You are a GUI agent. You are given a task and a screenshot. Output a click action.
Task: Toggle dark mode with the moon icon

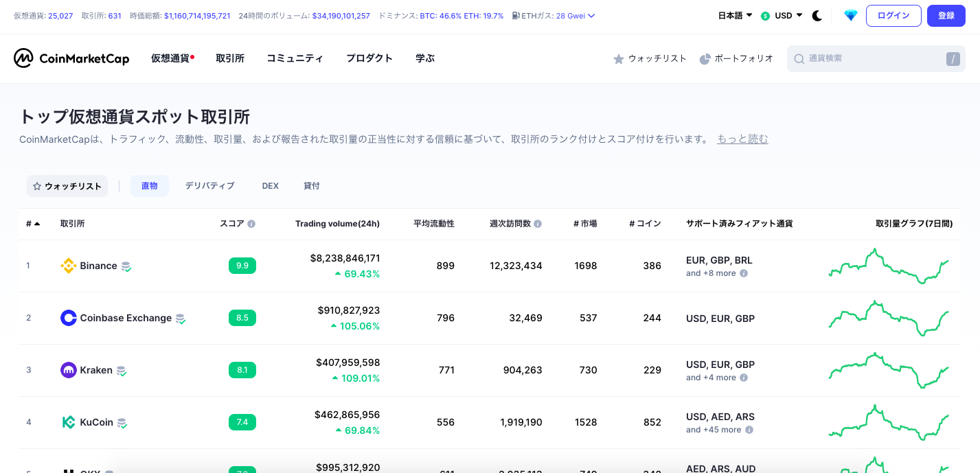817,15
